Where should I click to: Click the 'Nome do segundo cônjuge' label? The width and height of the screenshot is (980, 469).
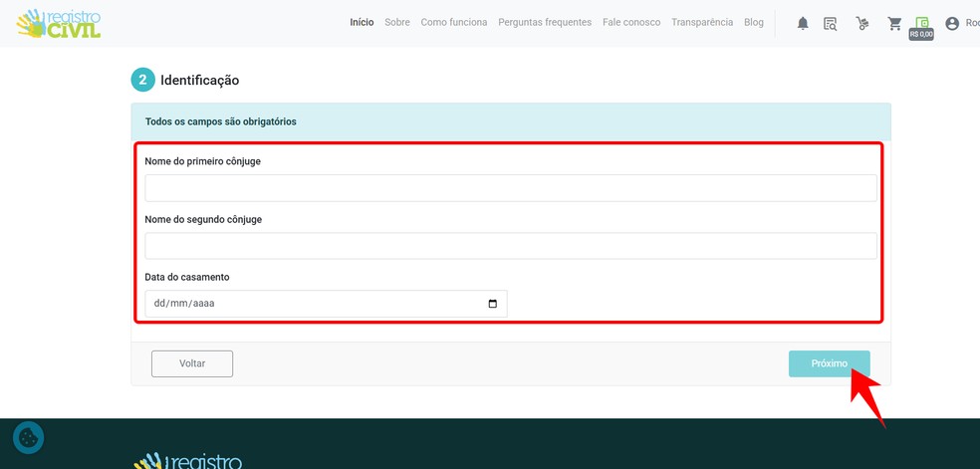pyautogui.click(x=203, y=220)
